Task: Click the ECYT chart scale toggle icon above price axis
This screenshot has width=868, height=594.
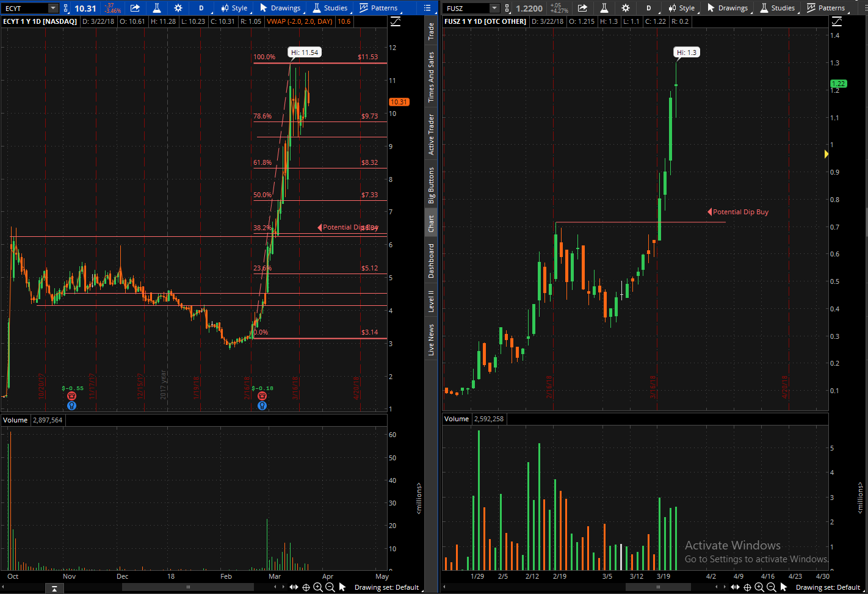Action: coord(396,21)
